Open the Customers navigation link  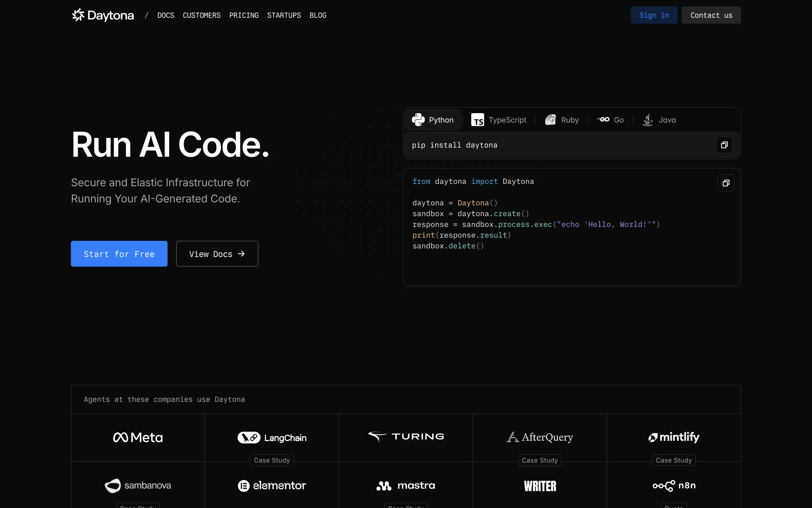[x=202, y=16]
